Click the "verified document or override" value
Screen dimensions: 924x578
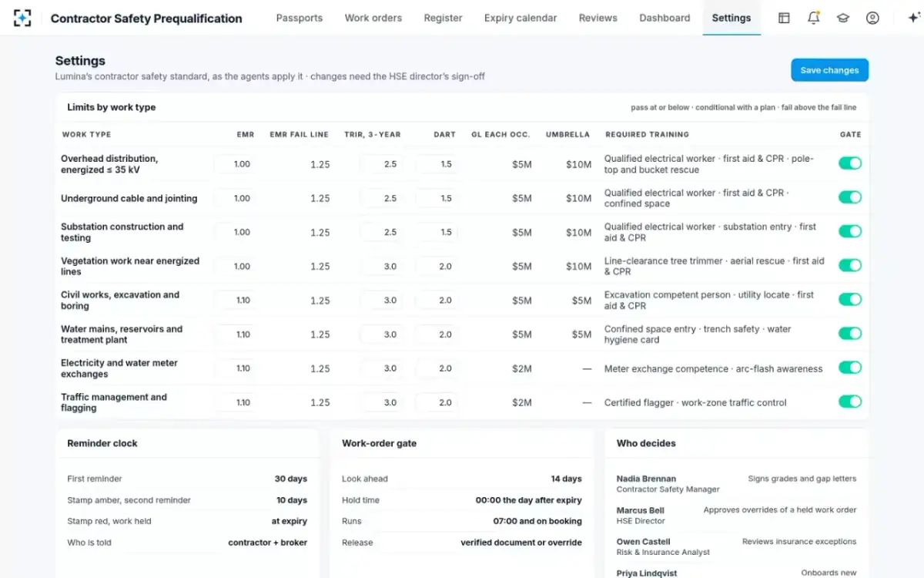pyautogui.click(x=521, y=543)
